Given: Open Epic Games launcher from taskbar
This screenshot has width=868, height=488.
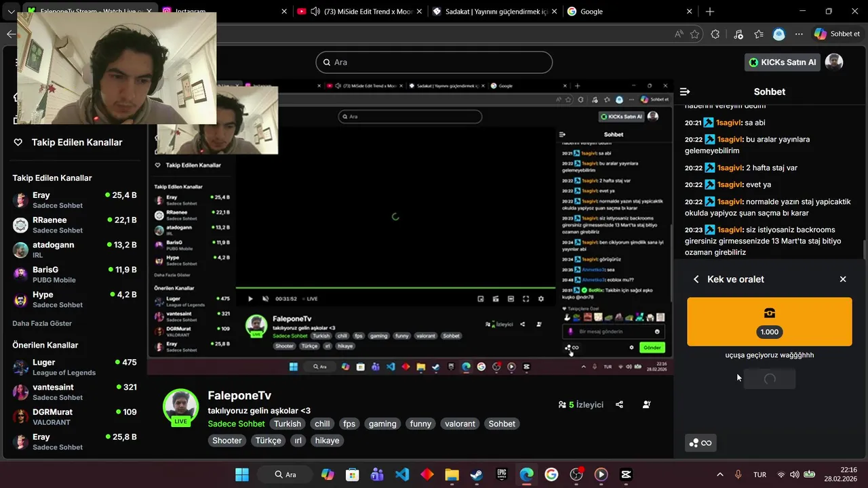Looking at the screenshot, I should tap(502, 474).
